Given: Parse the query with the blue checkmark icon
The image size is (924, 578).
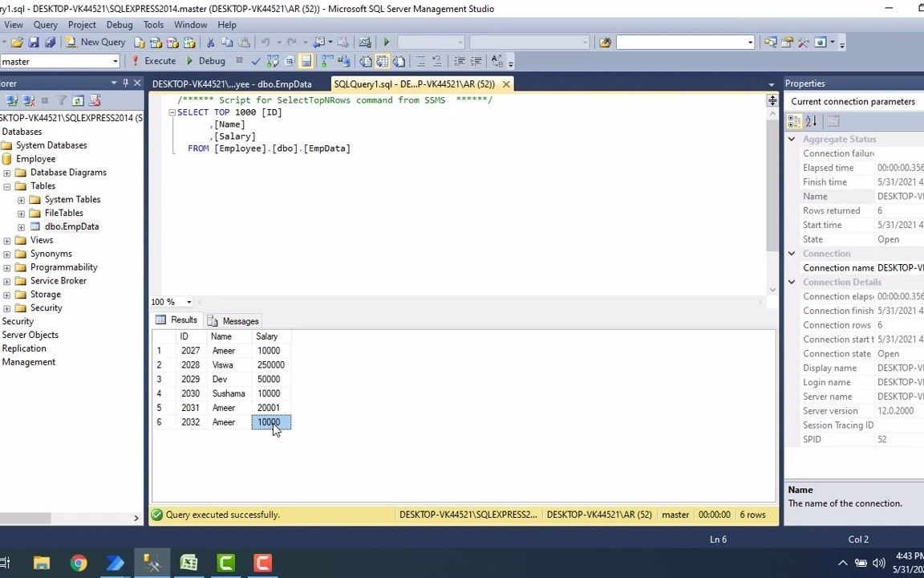Looking at the screenshot, I should 256,61.
